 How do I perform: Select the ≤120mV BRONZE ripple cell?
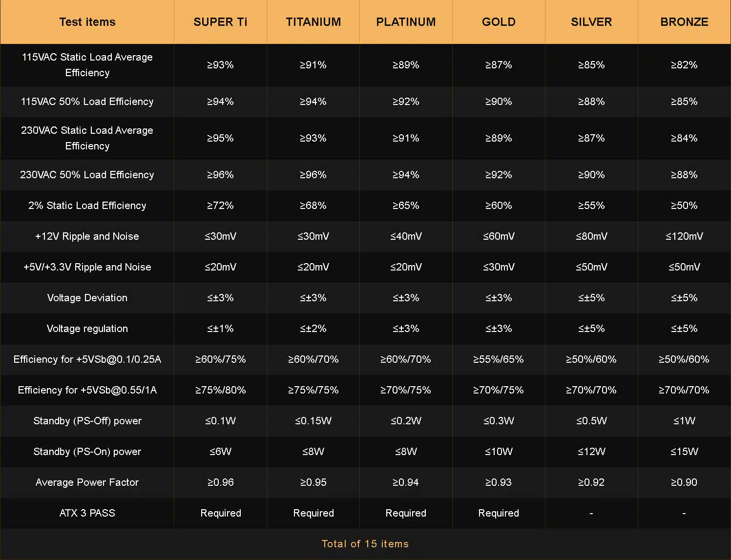click(x=684, y=236)
